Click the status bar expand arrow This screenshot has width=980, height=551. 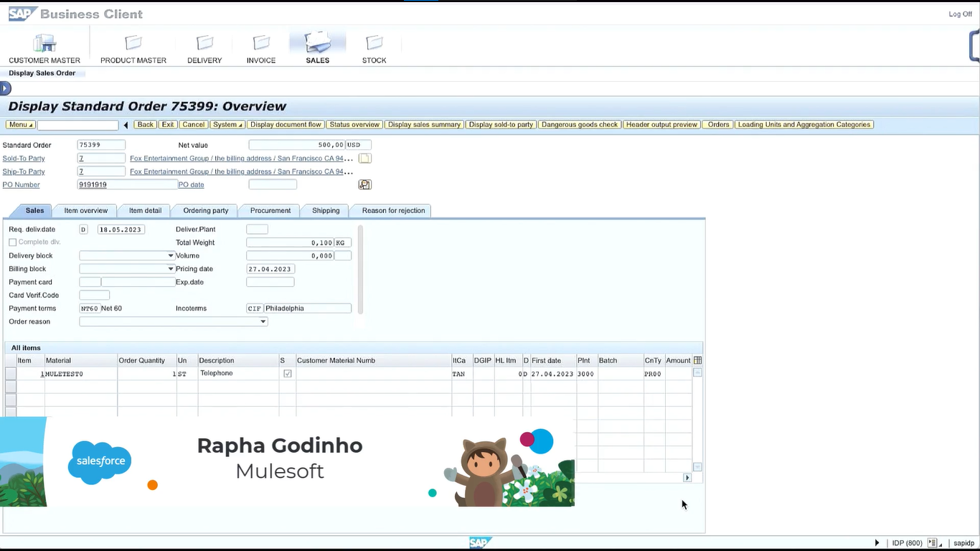tap(877, 543)
